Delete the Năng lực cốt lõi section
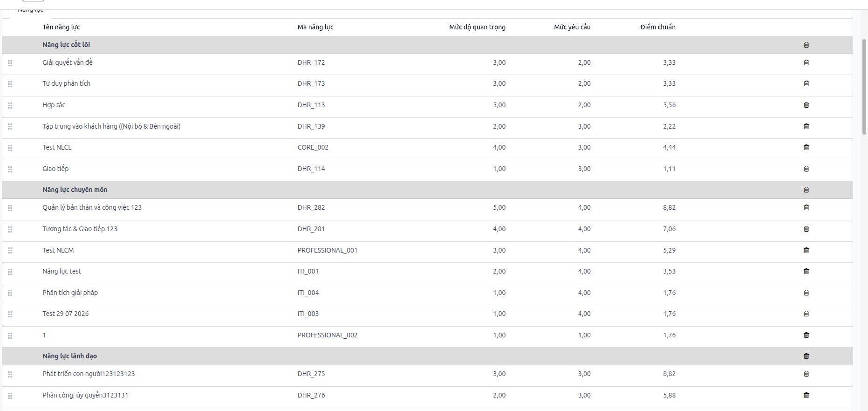This screenshot has height=411, width=868. coord(806,45)
